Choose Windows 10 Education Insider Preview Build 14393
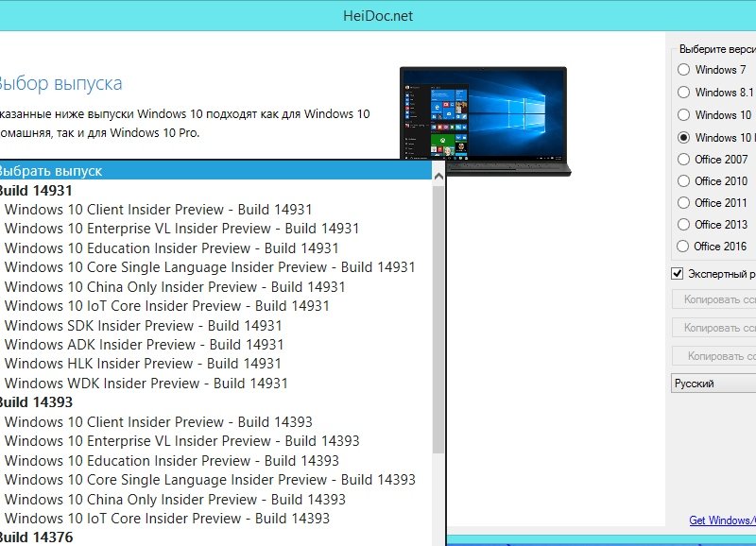Image resolution: width=756 pixels, height=546 pixels. (x=215, y=461)
